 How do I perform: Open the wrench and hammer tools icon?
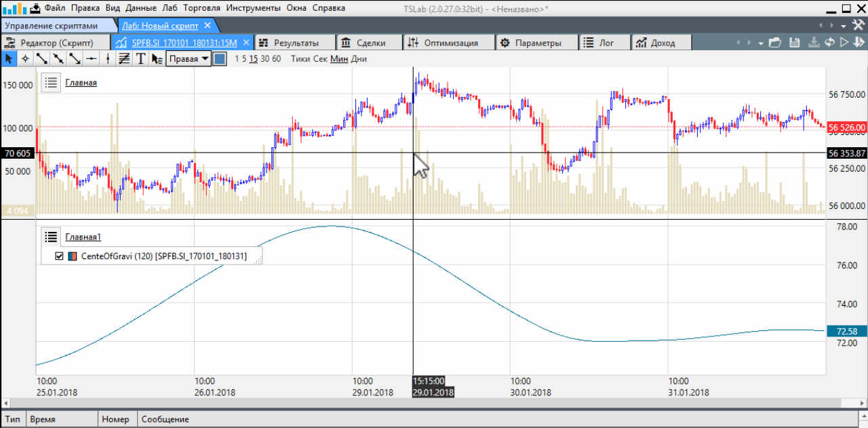(x=857, y=25)
